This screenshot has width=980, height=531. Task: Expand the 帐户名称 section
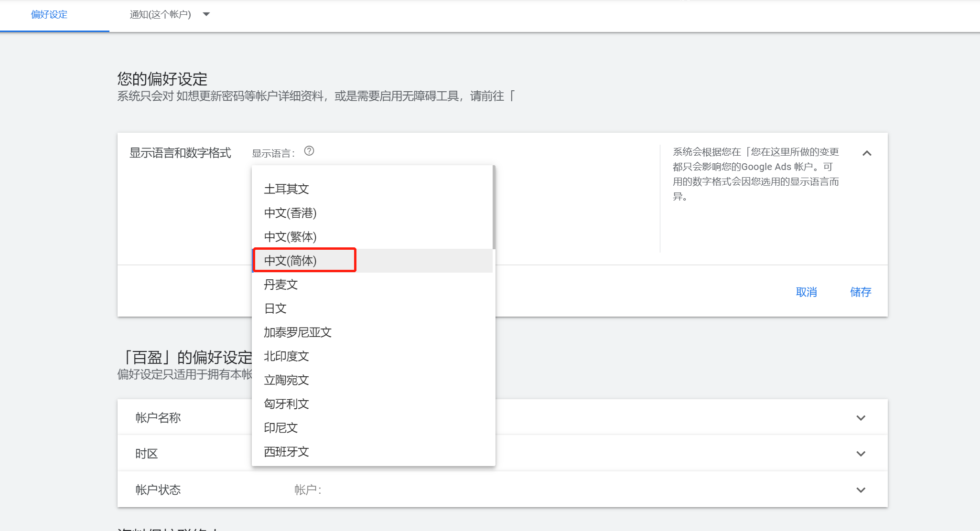click(x=861, y=417)
